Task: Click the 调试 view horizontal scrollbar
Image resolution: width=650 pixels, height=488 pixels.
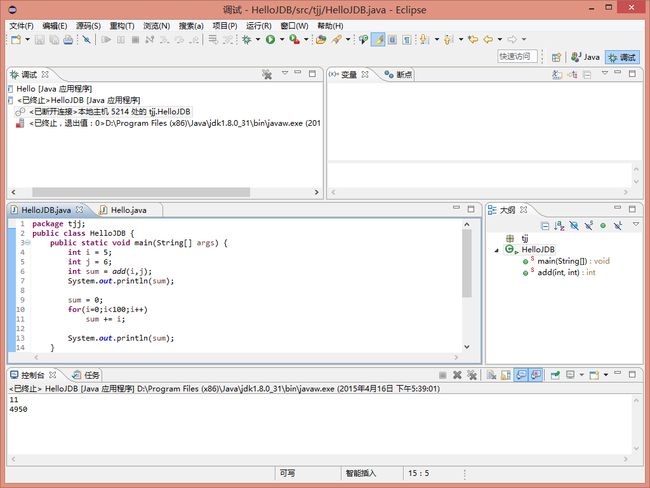Action: [141, 192]
